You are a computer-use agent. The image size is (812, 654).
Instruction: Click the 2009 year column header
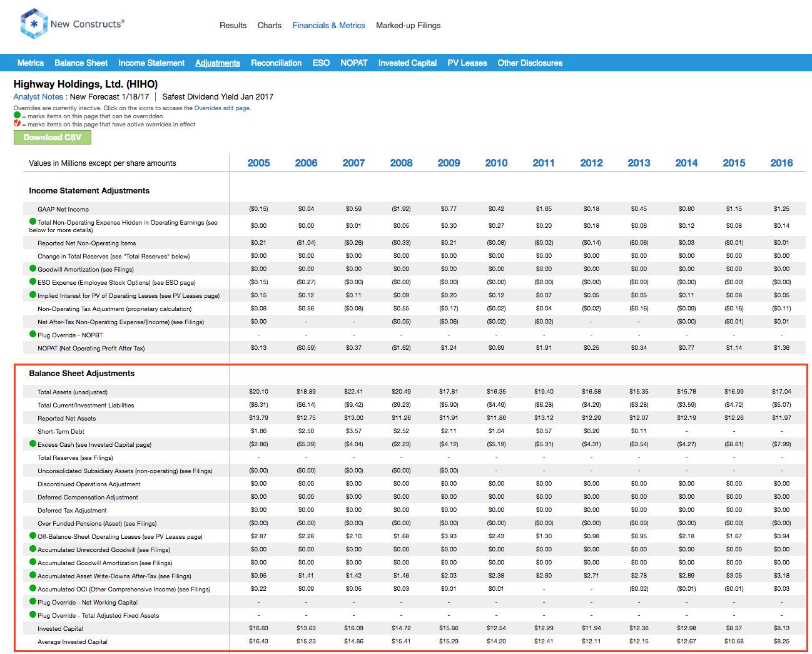point(449,163)
